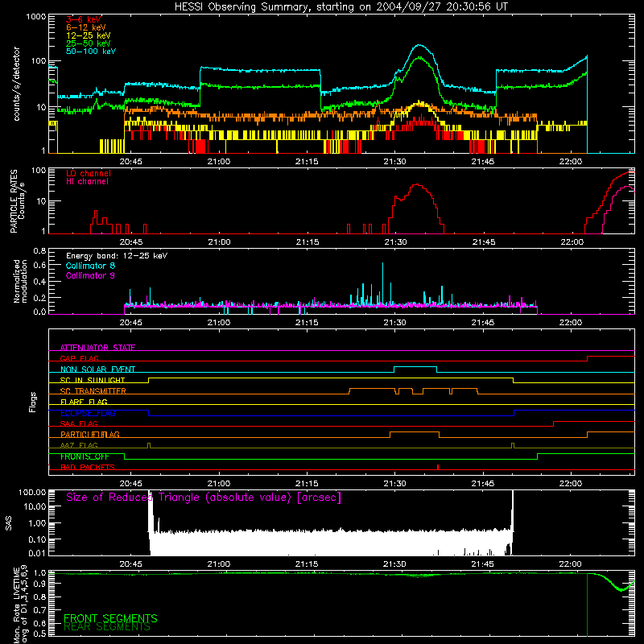This screenshot has width=644, height=644.
Task: Select the "PARTICLE FLAG" label
Action: [90, 435]
